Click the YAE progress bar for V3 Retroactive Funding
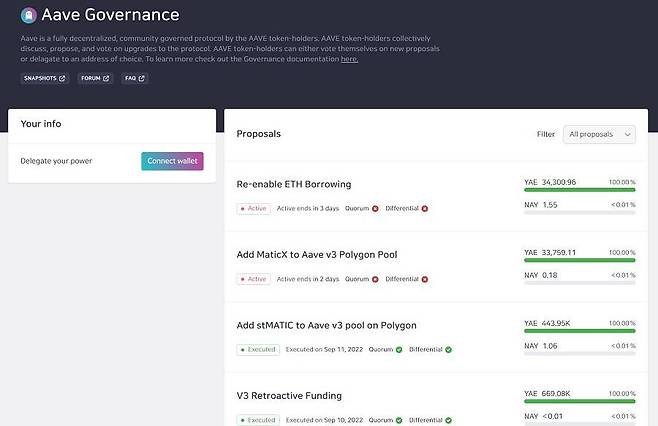658x426 pixels. pos(580,401)
